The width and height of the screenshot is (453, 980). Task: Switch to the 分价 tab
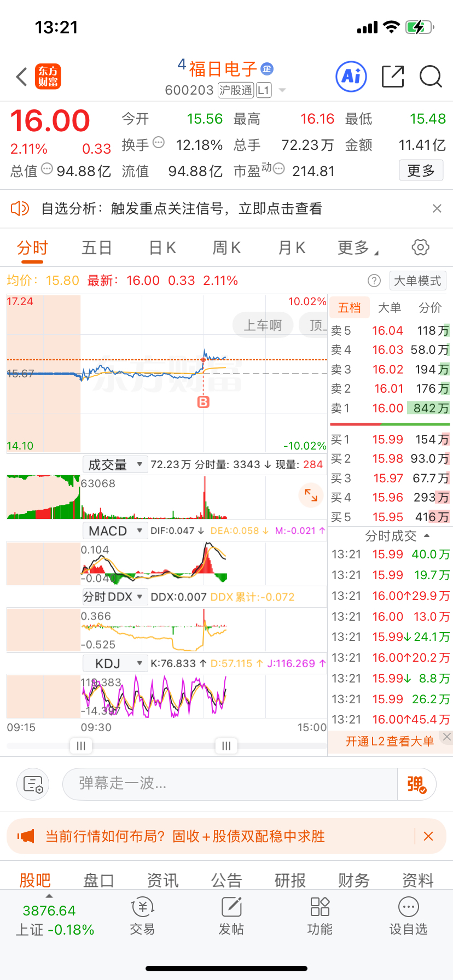[x=430, y=308]
